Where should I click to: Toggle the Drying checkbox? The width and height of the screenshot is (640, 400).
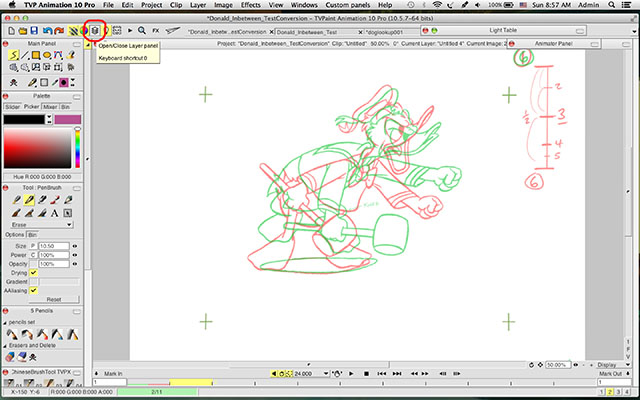click(x=34, y=273)
